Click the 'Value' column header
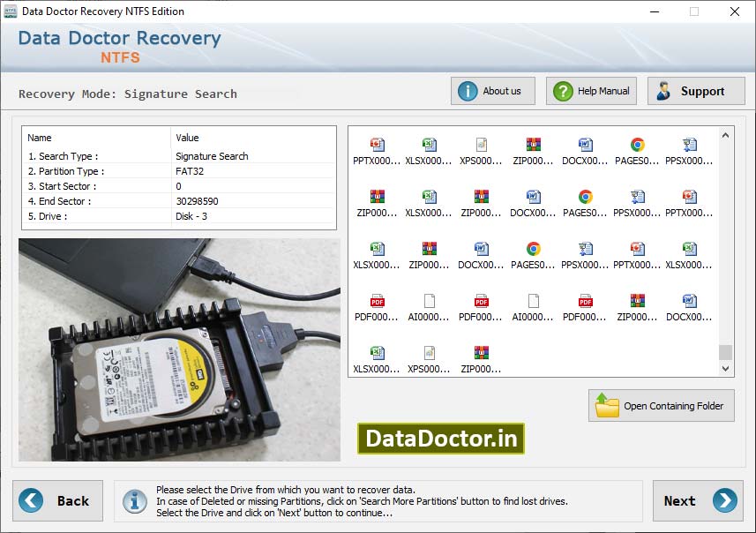756x533 pixels. 187,138
